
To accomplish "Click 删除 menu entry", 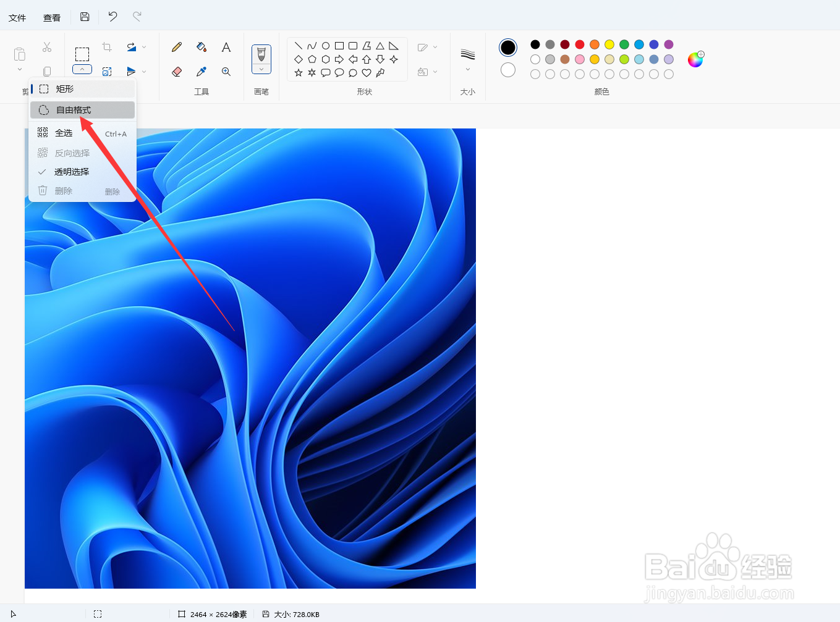I will click(x=82, y=191).
